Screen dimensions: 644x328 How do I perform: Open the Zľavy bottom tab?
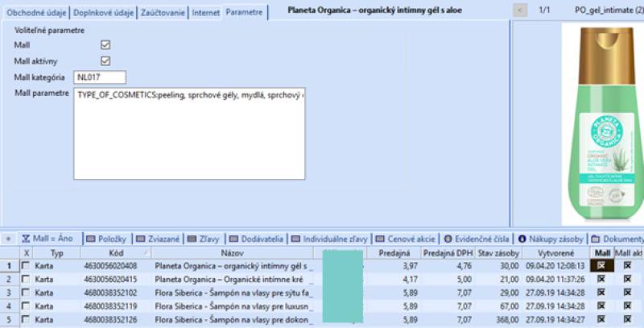(204, 239)
